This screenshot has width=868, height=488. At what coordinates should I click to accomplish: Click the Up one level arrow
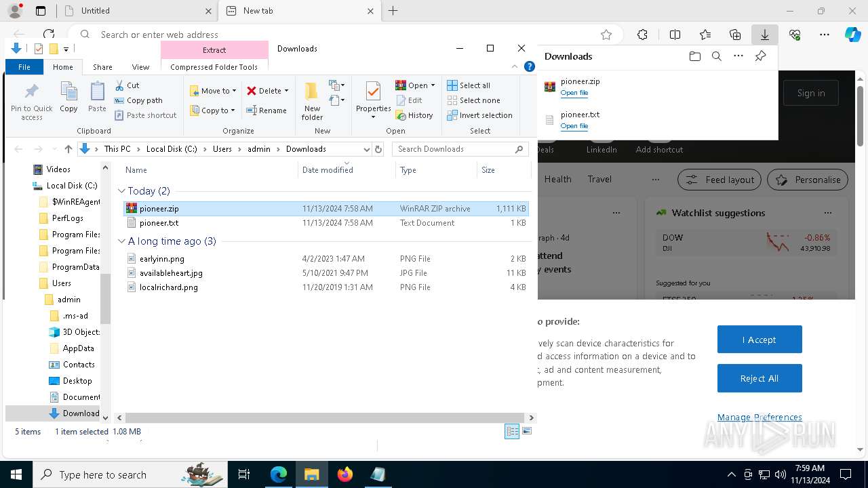[68, 149]
